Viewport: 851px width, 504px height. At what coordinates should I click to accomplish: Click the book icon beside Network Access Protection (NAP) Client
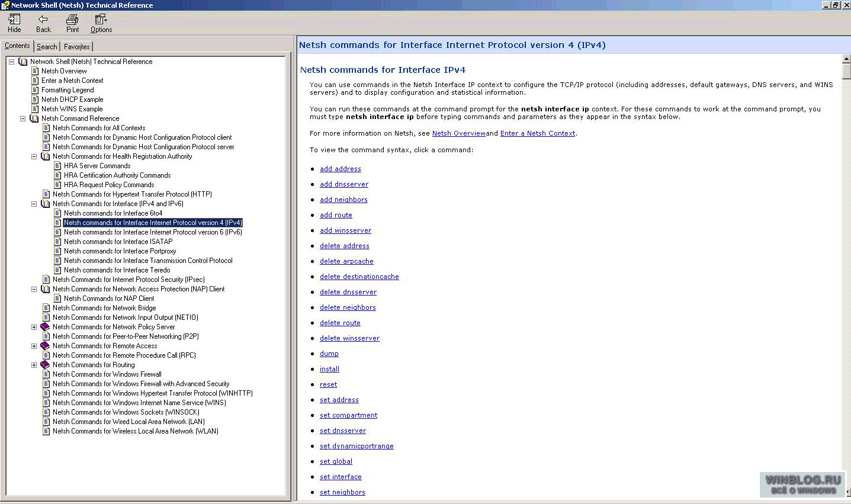click(x=46, y=289)
